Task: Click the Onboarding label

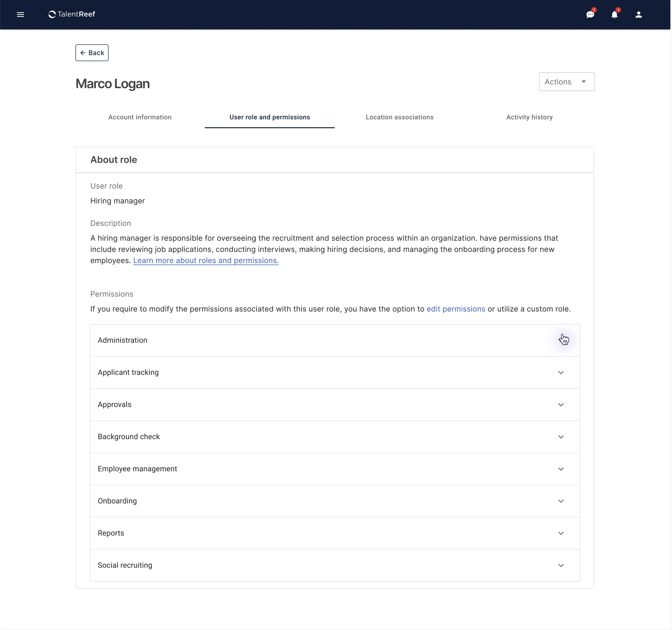Action: coord(117,501)
